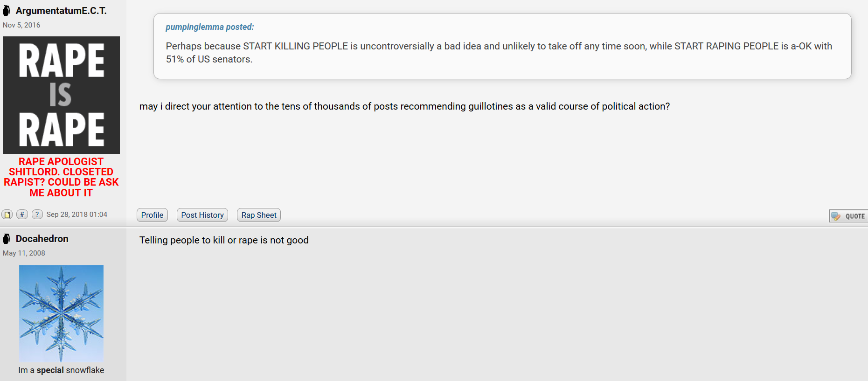Screen dimensions: 868x381
Task: Click the 'Im a special snowflake' title
Action: [x=61, y=370]
